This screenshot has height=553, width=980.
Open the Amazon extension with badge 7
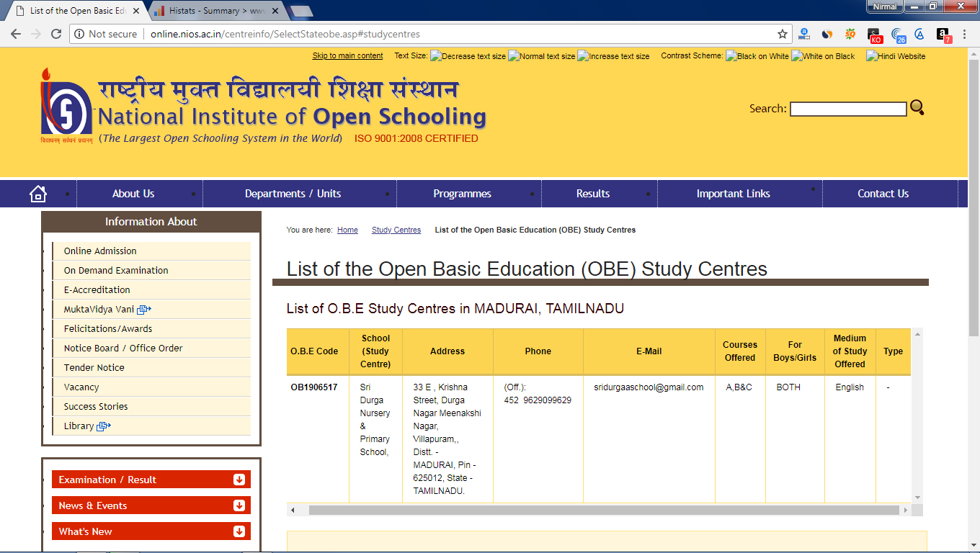pos(943,35)
